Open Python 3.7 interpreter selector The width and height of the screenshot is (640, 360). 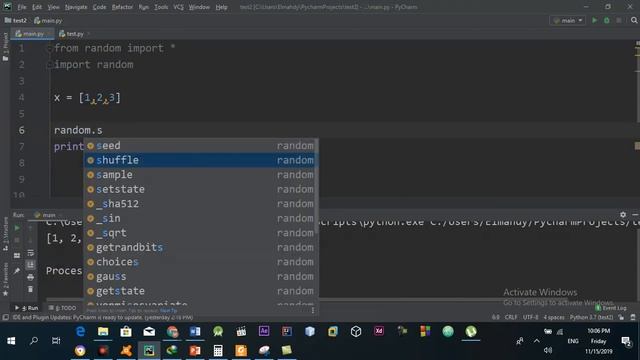(x=591, y=317)
